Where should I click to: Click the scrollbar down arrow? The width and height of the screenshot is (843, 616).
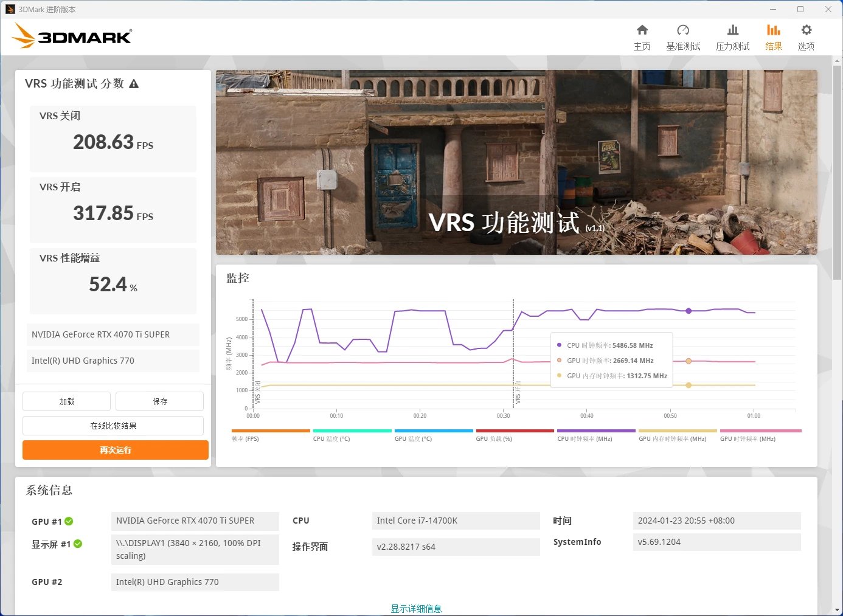pyautogui.click(x=838, y=610)
